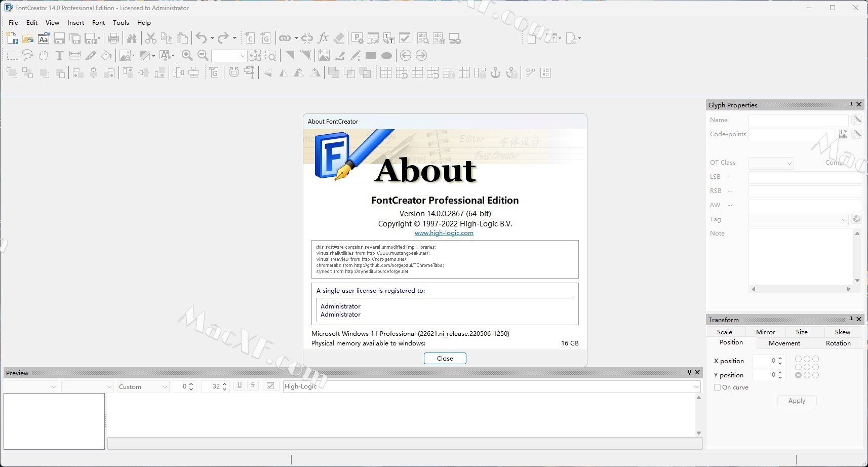
Task: Enable the On curve checkbox
Action: point(717,387)
